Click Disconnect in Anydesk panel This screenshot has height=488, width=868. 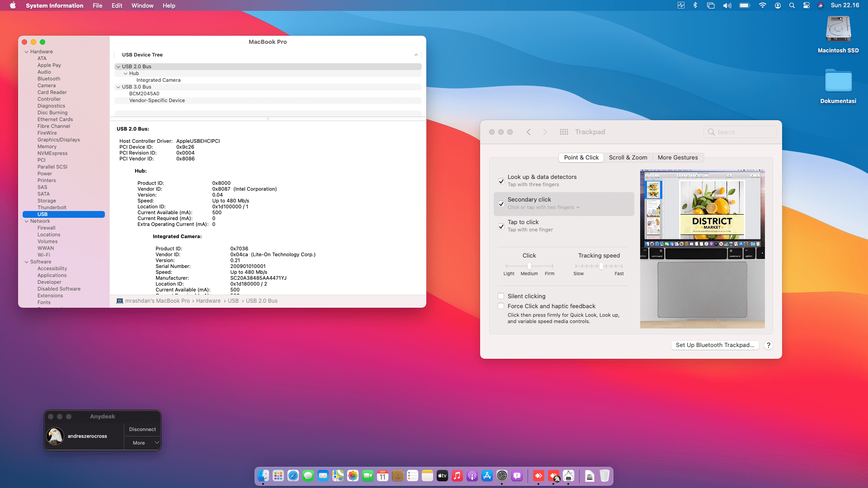(x=142, y=429)
